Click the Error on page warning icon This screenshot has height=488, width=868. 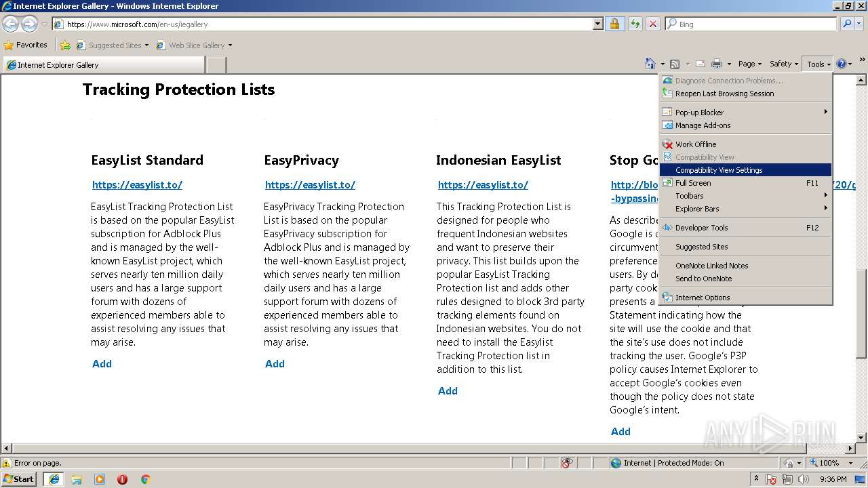coord(7,463)
